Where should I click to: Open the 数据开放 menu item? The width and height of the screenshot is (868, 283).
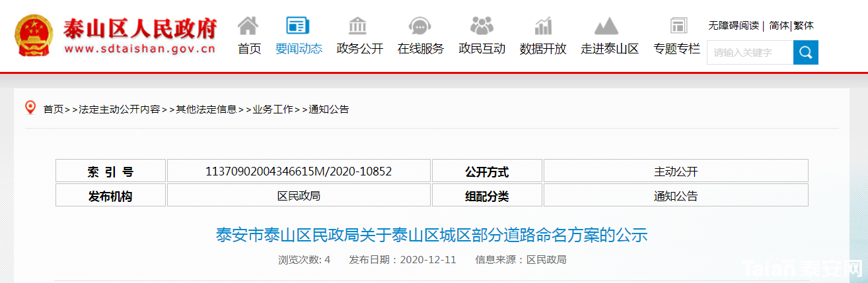[x=543, y=49]
